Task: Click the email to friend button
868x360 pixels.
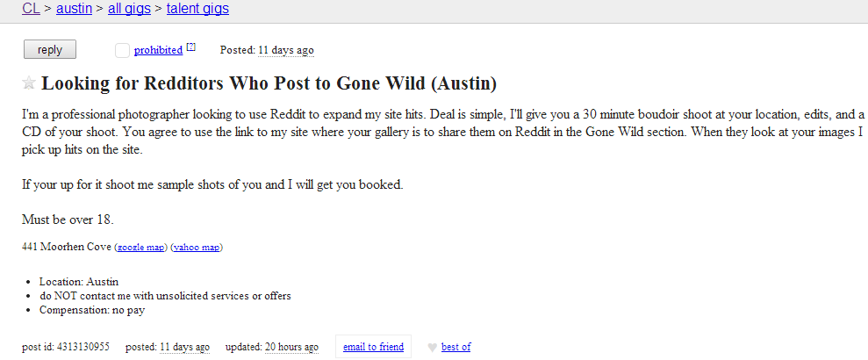Action: click(x=373, y=347)
